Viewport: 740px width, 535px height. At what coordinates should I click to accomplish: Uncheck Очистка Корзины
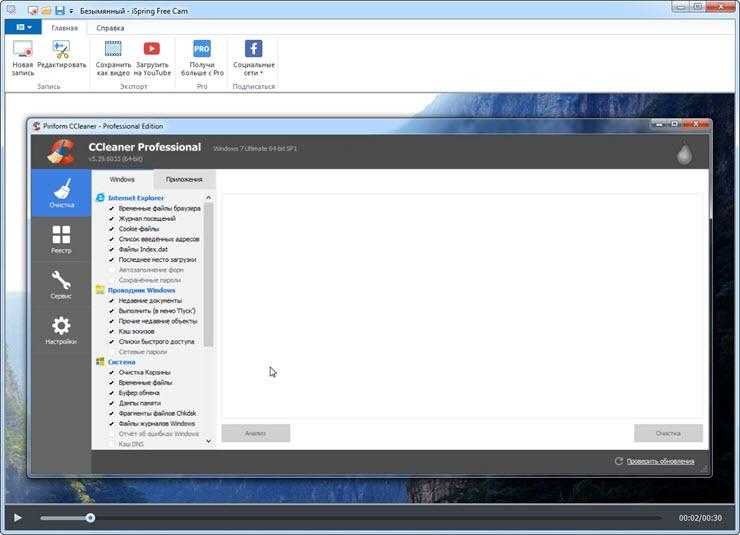pos(112,372)
